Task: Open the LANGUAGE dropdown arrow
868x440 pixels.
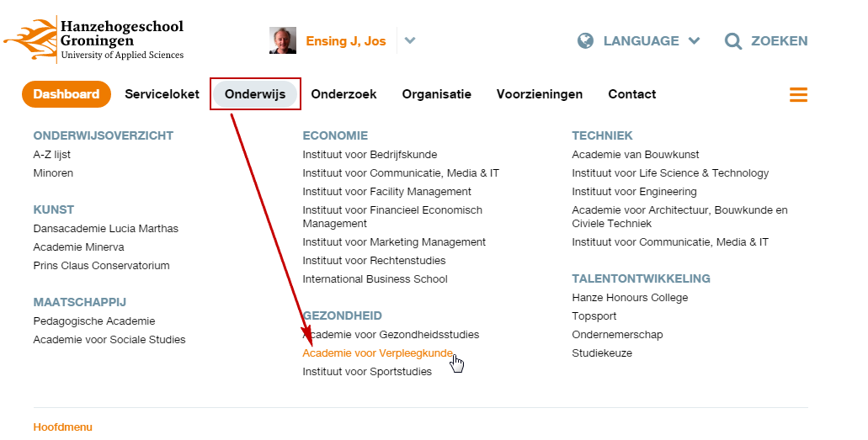Action: (695, 40)
